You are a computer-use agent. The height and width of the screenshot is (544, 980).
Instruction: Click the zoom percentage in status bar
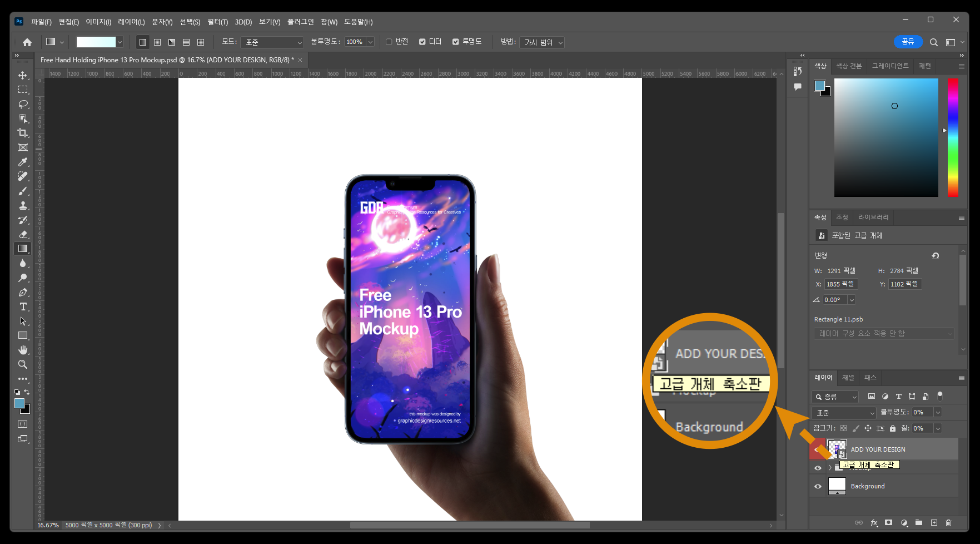click(x=48, y=525)
